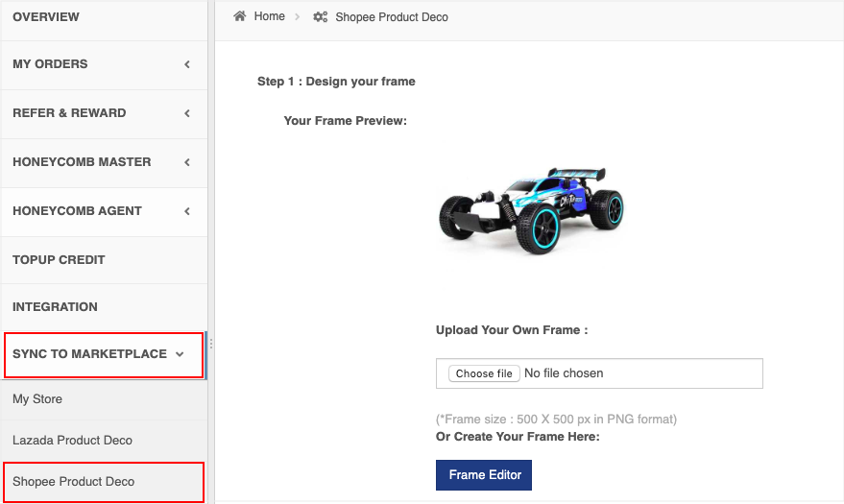
Task: Select Shopee Product Deco submenu item
Action: (x=73, y=482)
